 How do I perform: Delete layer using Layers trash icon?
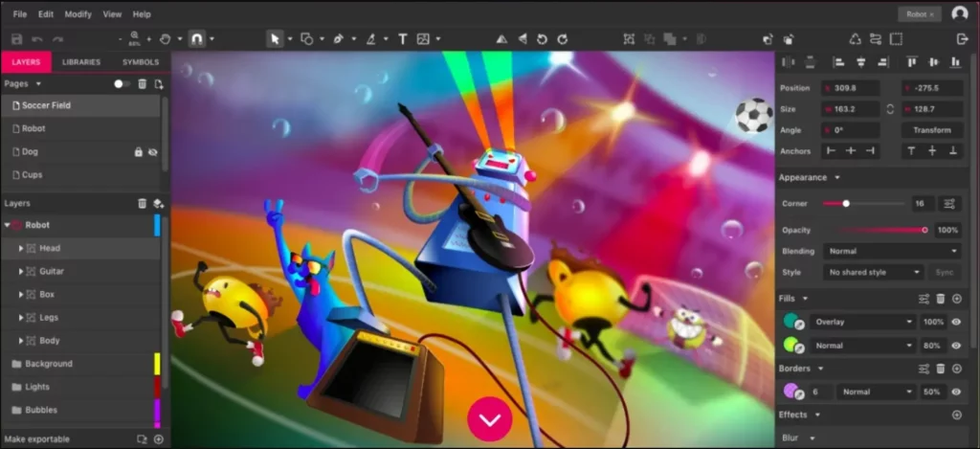142,203
